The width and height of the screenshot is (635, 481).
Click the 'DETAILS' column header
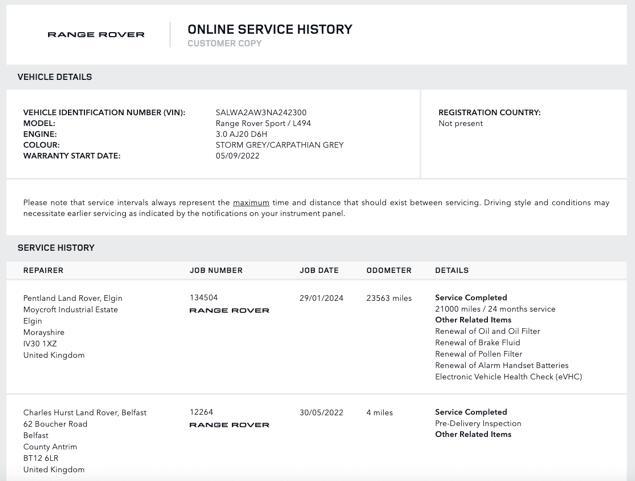(x=452, y=270)
